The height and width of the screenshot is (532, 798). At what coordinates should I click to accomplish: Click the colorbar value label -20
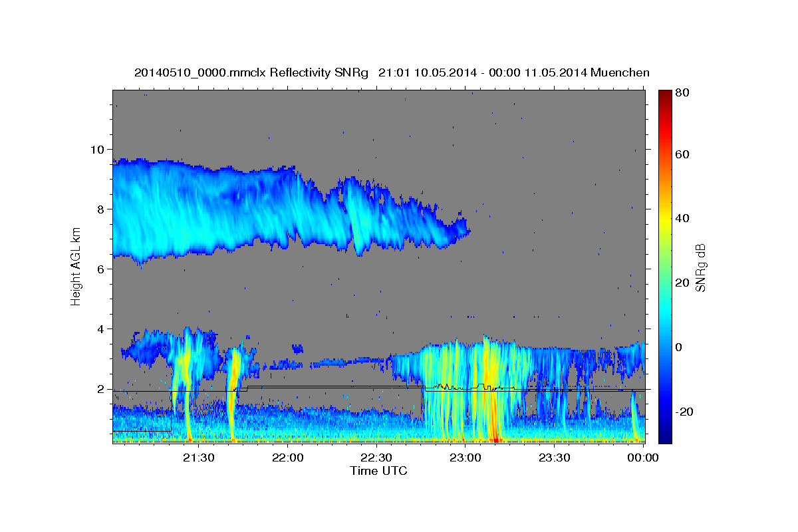(684, 412)
